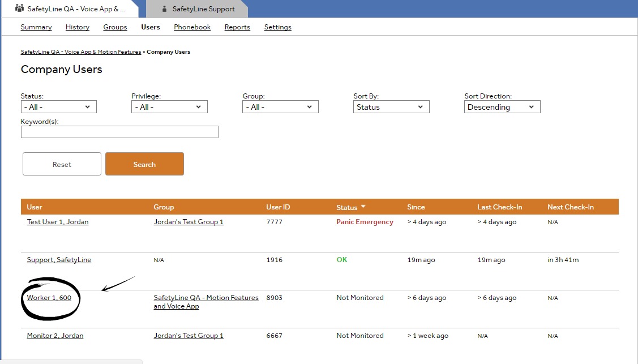The height and width of the screenshot is (364, 638).
Task: Focus the Keyword(s) text field
Action: tap(119, 132)
